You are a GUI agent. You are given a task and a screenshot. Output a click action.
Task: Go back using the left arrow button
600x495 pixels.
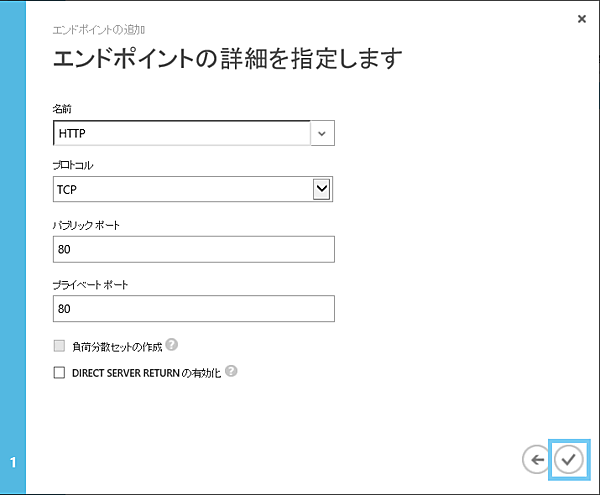pyautogui.click(x=535, y=459)
